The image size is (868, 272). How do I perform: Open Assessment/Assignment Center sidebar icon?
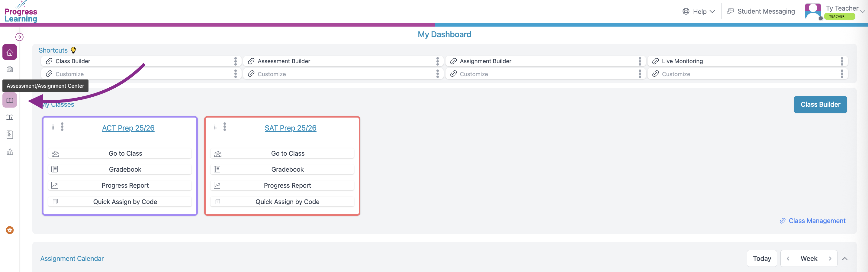coord(10,100)
